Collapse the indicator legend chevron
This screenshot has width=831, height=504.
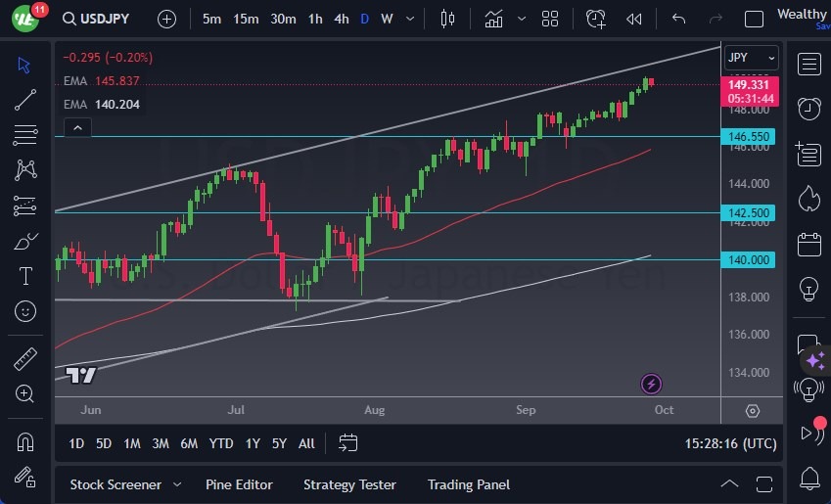click(x=76, y=127)
